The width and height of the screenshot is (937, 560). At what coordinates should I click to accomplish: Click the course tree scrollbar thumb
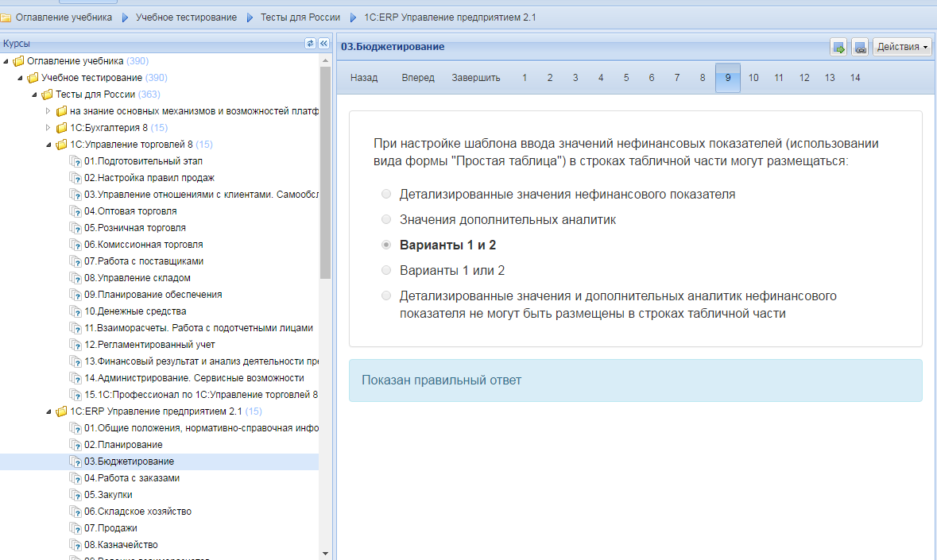pos(325,172)
